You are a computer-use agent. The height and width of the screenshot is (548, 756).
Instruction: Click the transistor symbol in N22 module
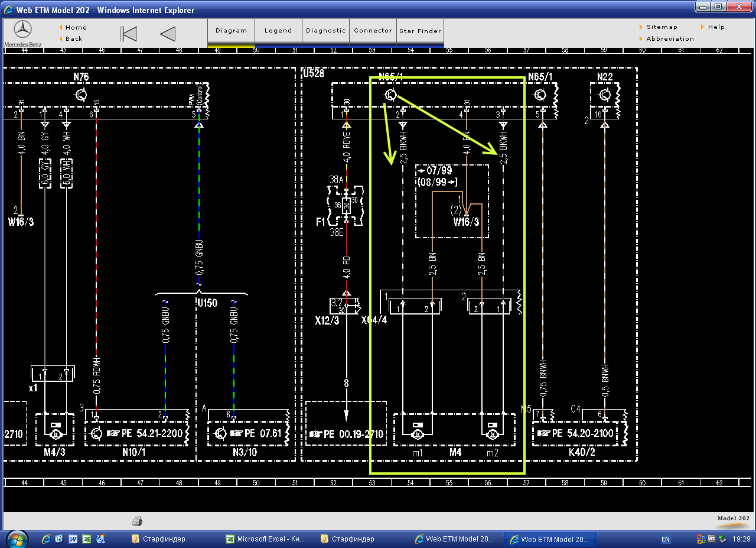pos(605,95)
